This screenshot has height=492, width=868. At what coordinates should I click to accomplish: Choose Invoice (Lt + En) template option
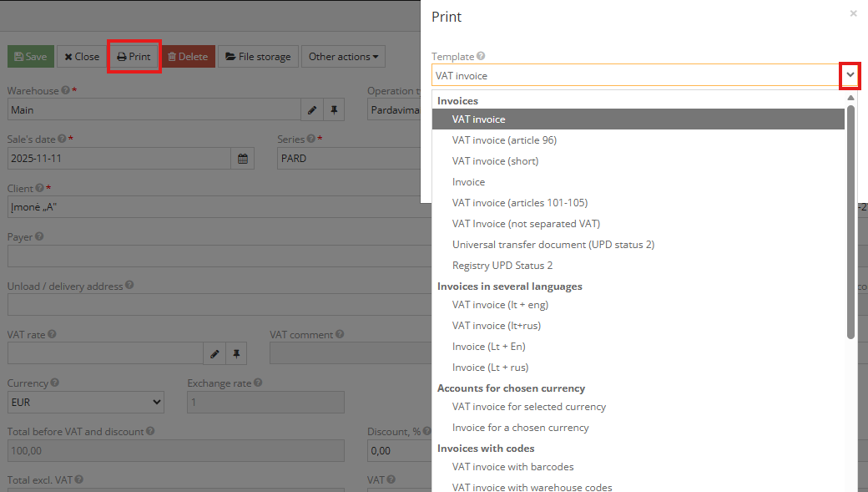pyautogui.click(x=488, y=347)
